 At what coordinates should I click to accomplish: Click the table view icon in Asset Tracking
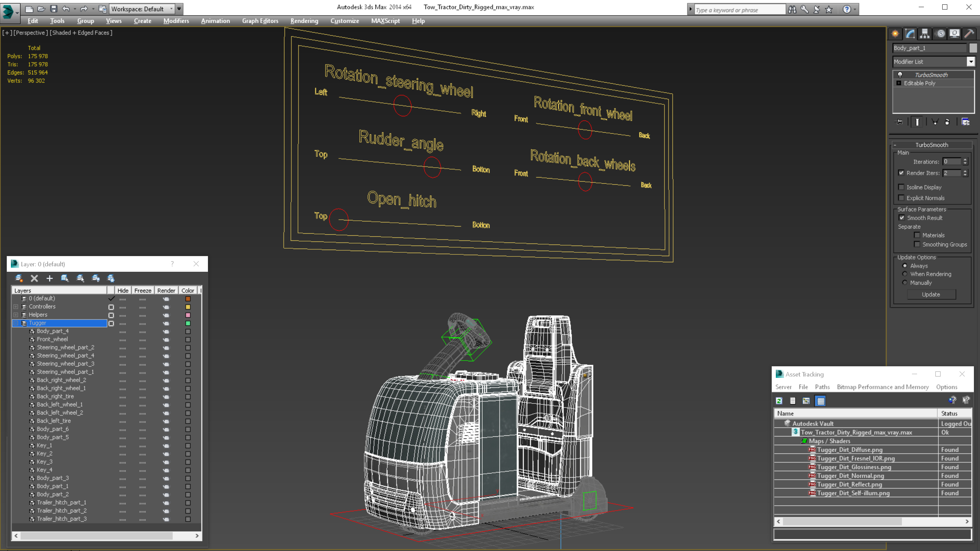click(x=821, y=401)
